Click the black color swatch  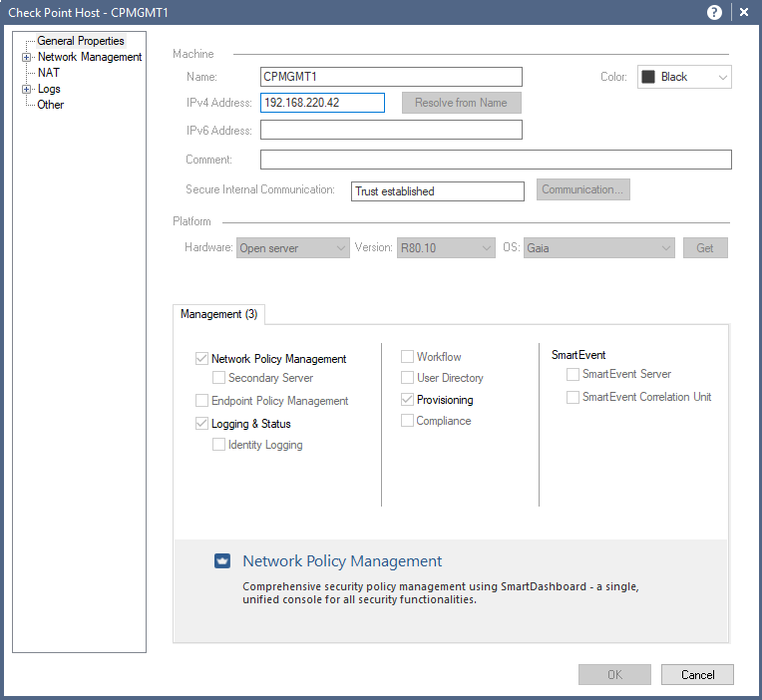pos(648,77)
